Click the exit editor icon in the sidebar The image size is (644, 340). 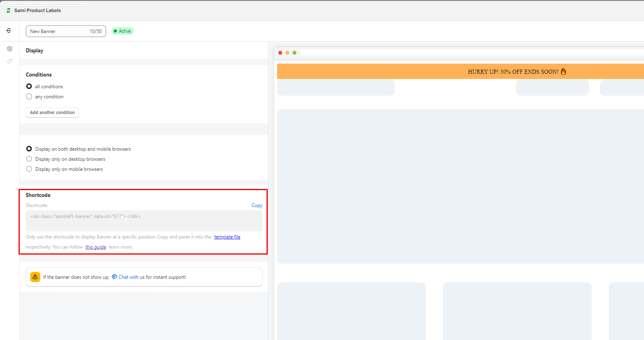click(8, 31)
